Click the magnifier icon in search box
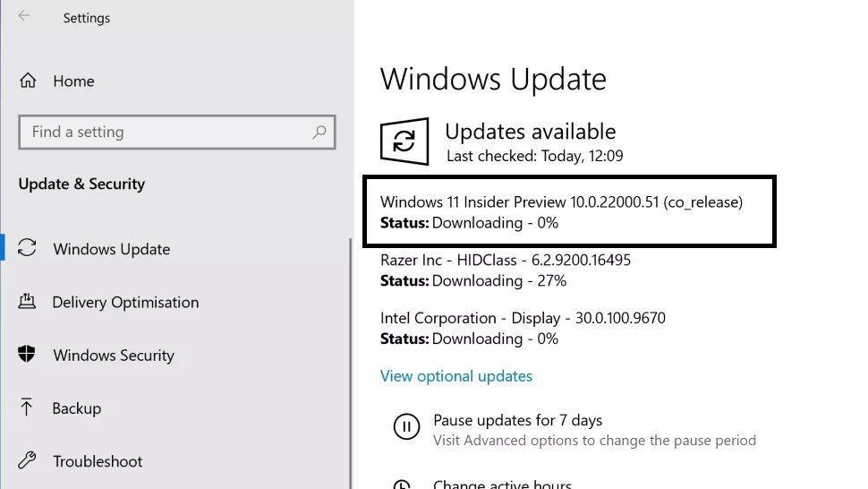Viewport: 868px width, 489px height. click(x=319, y=132)
